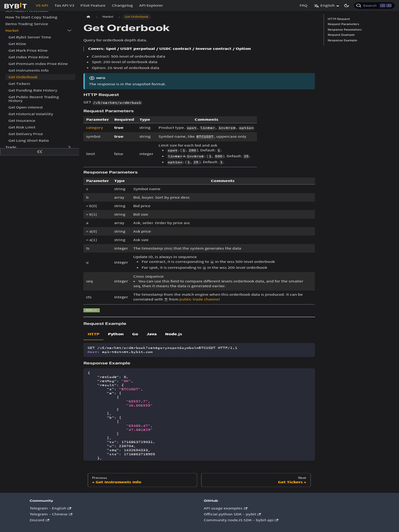Screen dimensions: 399x532
Task: Open the public trade channel link
Action: pyautogui.click(x=198, y=299)
